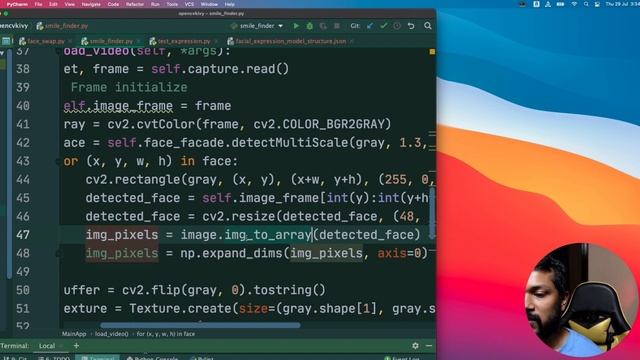Open the Navigate menu
Screen dimensions: 640x360
pyautogui.click(x=91, y=4)
